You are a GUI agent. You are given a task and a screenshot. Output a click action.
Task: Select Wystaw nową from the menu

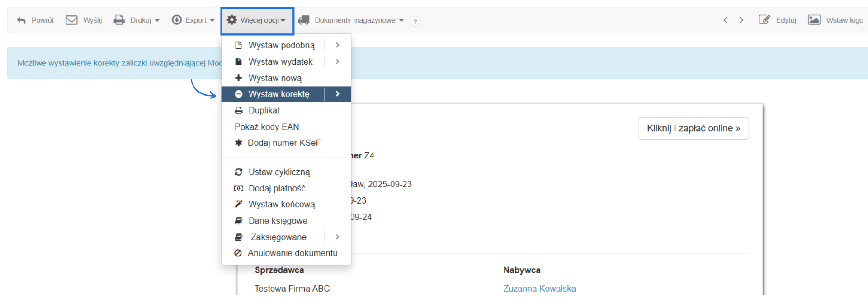point(275,78)
